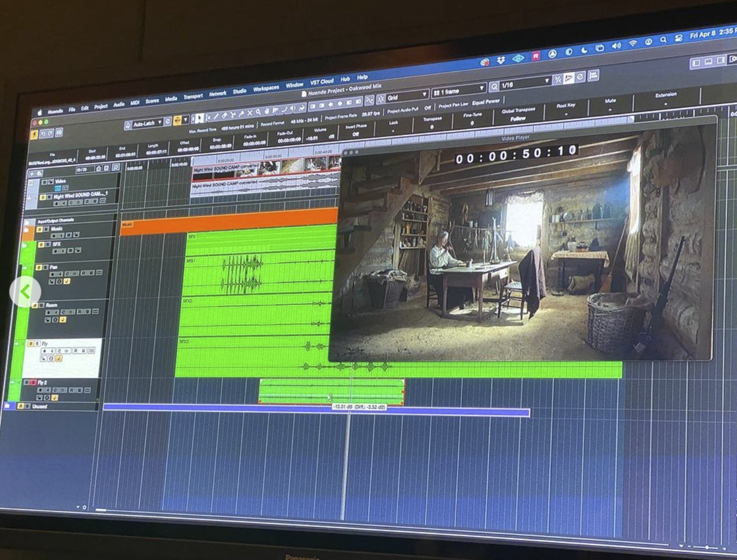Open the 1 frame grid type dropdown

[459, 91]
